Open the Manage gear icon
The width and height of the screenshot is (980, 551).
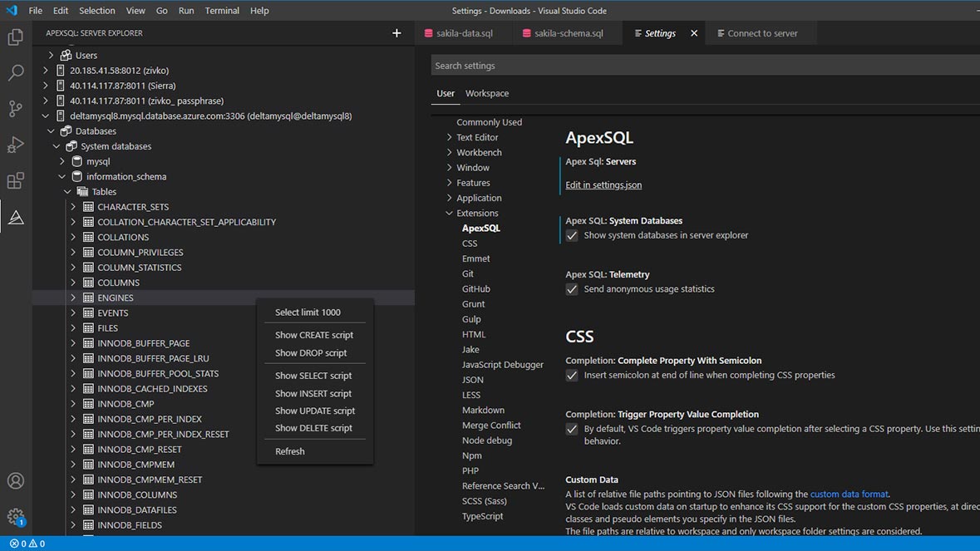click(16, 516)
